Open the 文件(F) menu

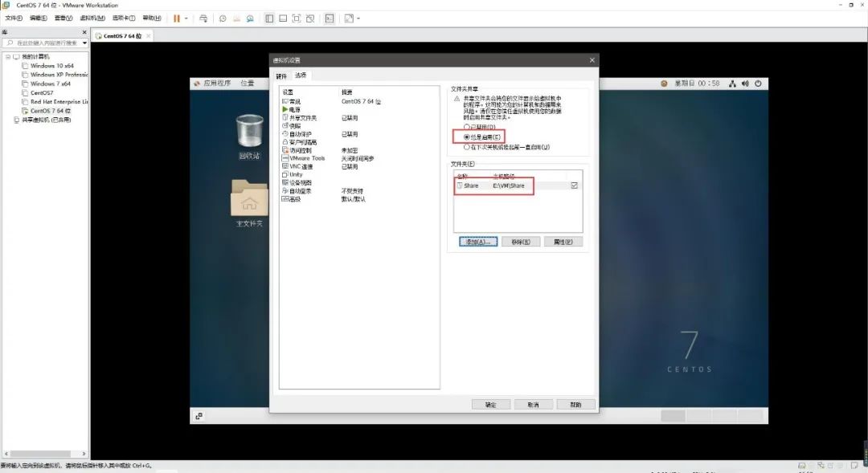[14, 18]
